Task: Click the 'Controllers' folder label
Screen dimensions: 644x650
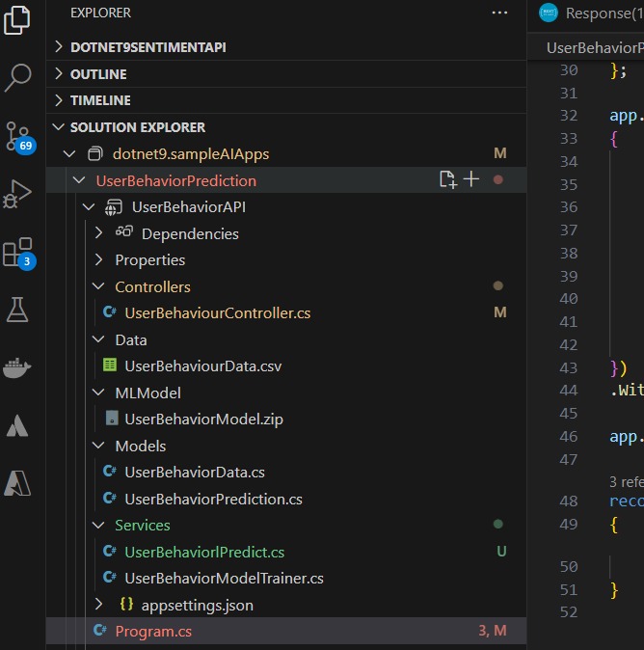Action: (152, 286)
